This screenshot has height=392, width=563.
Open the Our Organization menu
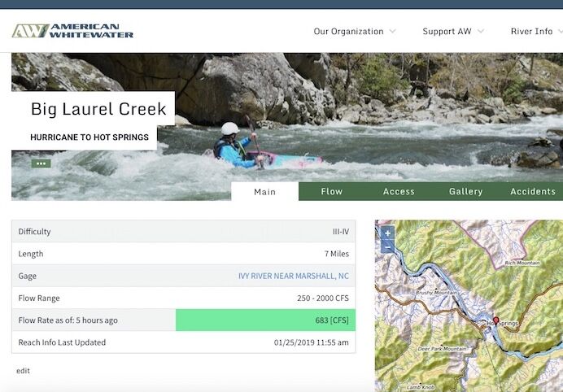coord(349,32)
